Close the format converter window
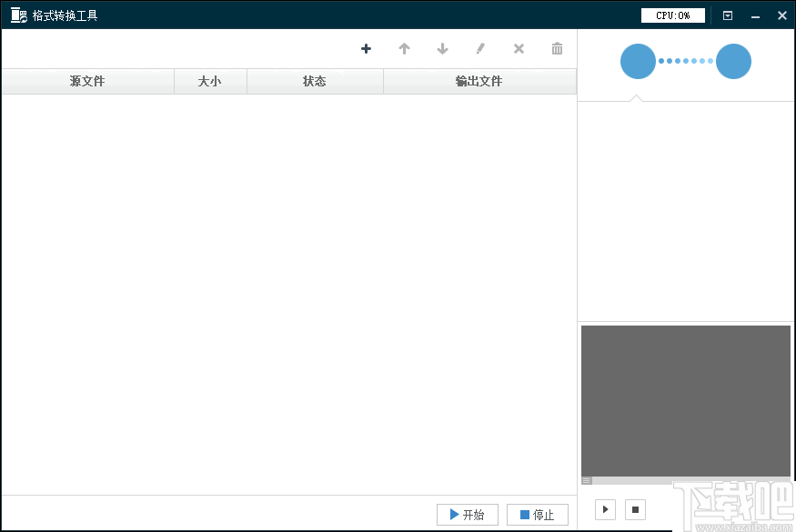The width and height of the screenshot is (796, 532). tap(782, 15)
